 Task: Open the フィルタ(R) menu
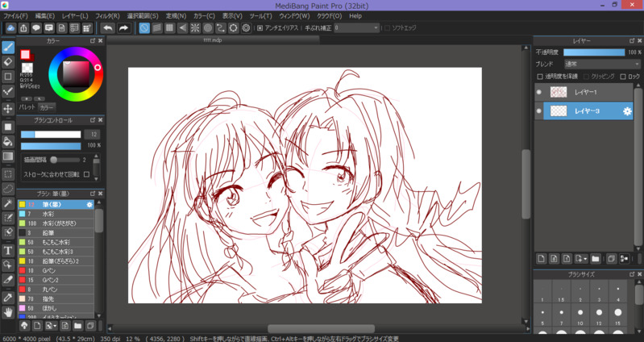point(108,16)
